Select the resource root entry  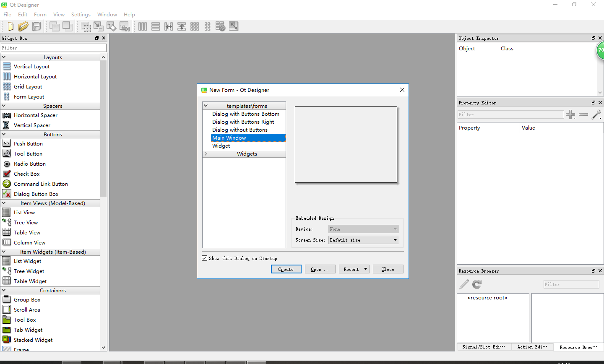(x=487, y=297)
